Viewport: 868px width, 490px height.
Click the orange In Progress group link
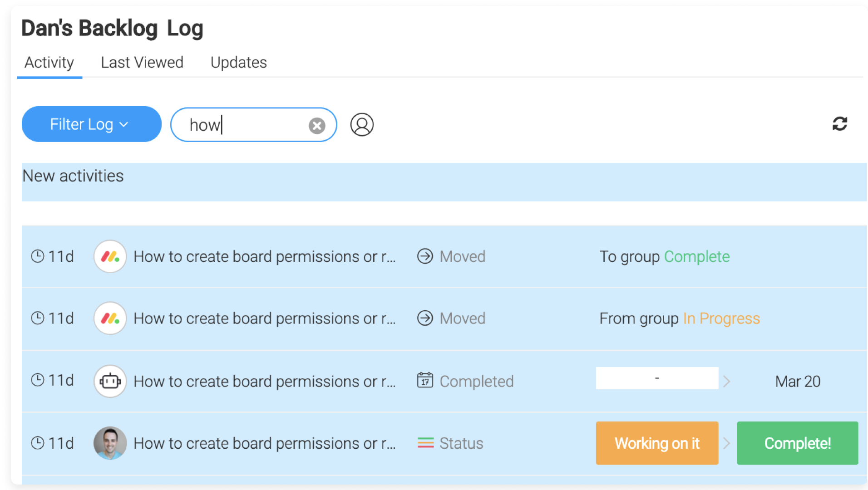(x=721, y=318)
